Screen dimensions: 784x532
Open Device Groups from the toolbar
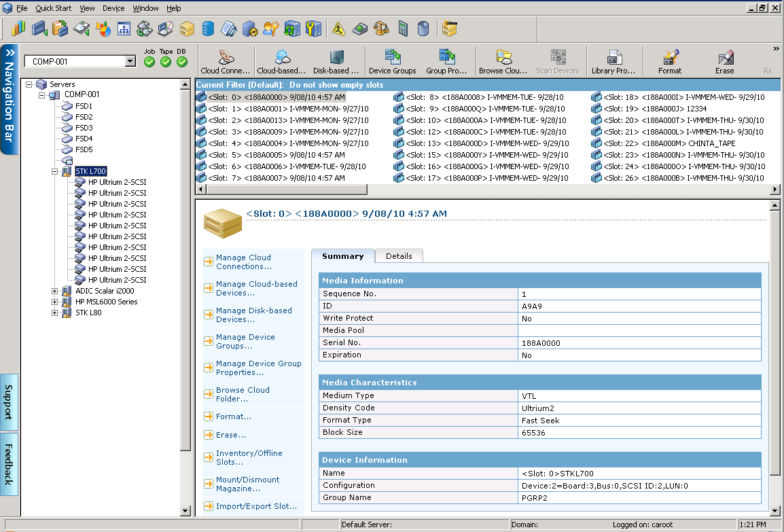point(392,59)
